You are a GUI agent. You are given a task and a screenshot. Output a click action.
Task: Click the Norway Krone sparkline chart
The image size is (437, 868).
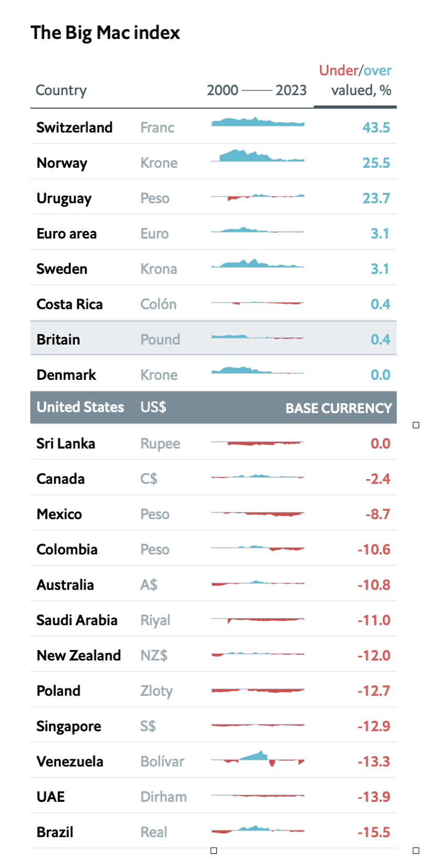click(x=257, y=157)
